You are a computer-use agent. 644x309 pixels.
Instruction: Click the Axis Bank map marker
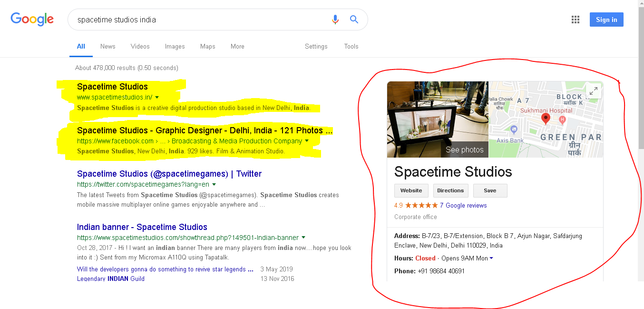click(x=514, y=130)
